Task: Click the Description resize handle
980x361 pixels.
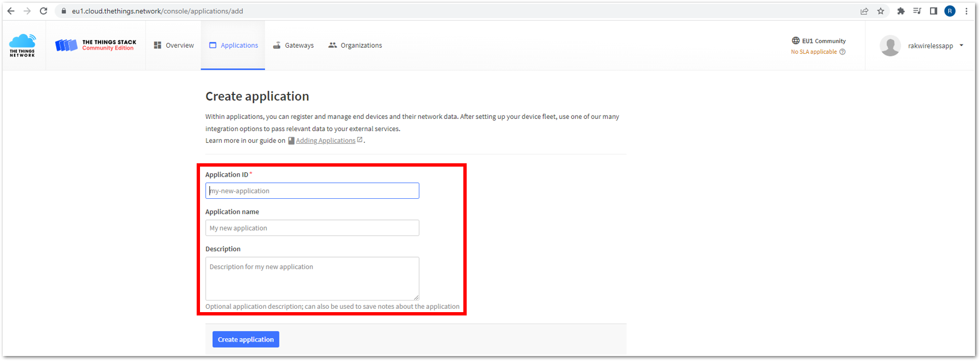Action: [x=416, y=298]
